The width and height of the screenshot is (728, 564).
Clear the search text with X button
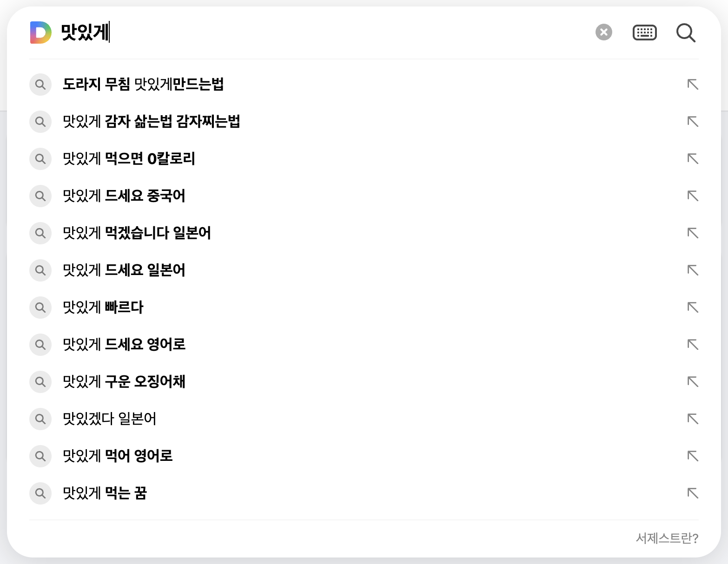[x=603, y=32]
